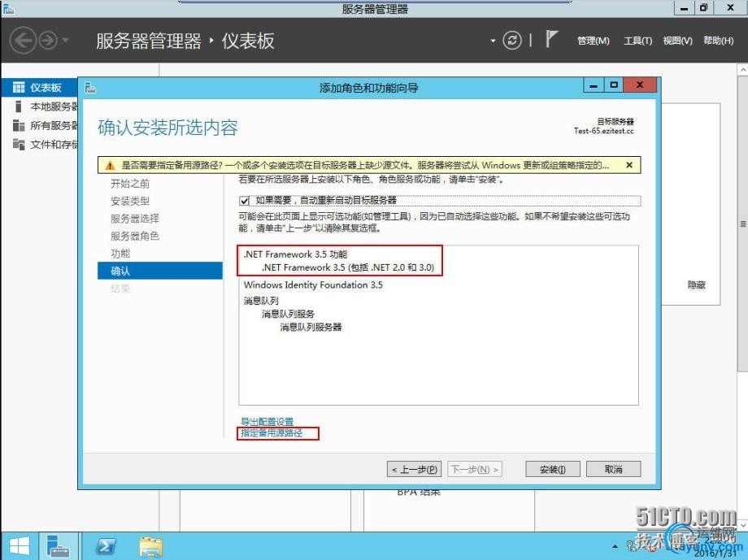The width and height of the screenshot is (748, 560).
Task: Click the file and storage icon in sidebar
Action: 19,144
